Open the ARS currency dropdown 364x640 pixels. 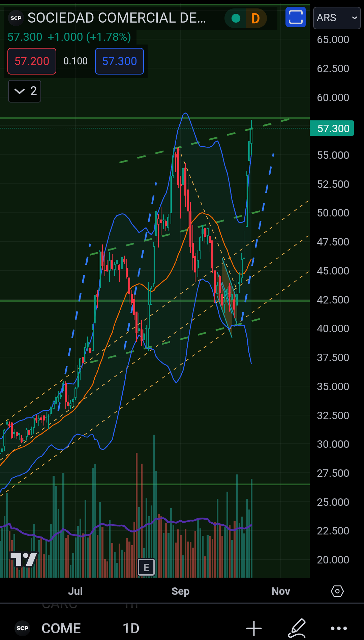(x=337, y=18)
